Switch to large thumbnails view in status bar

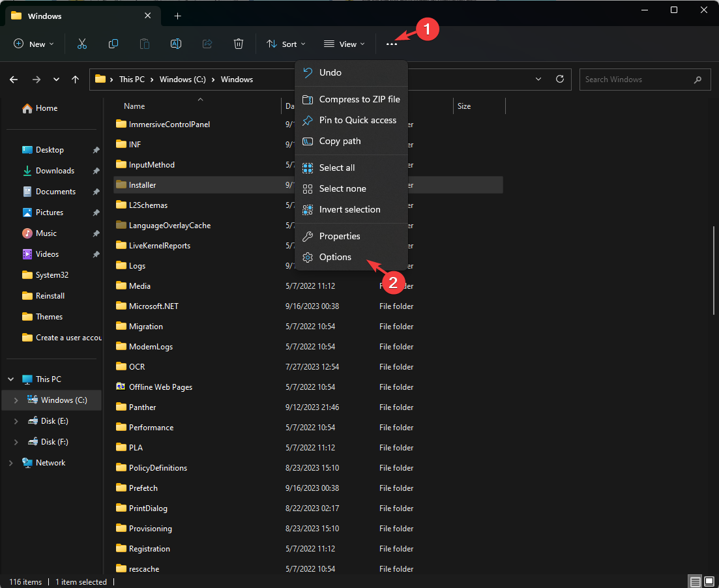[709, 581]
